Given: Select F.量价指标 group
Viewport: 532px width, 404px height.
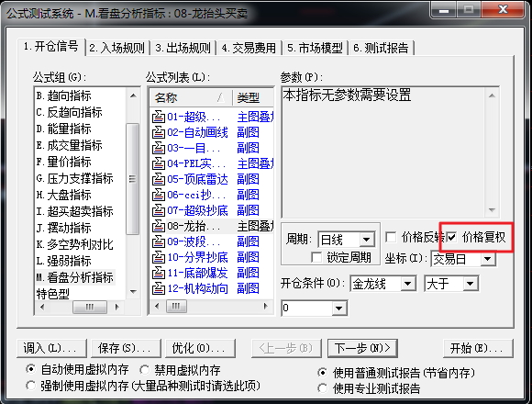Looking at the screenshot, I should 64,162.
